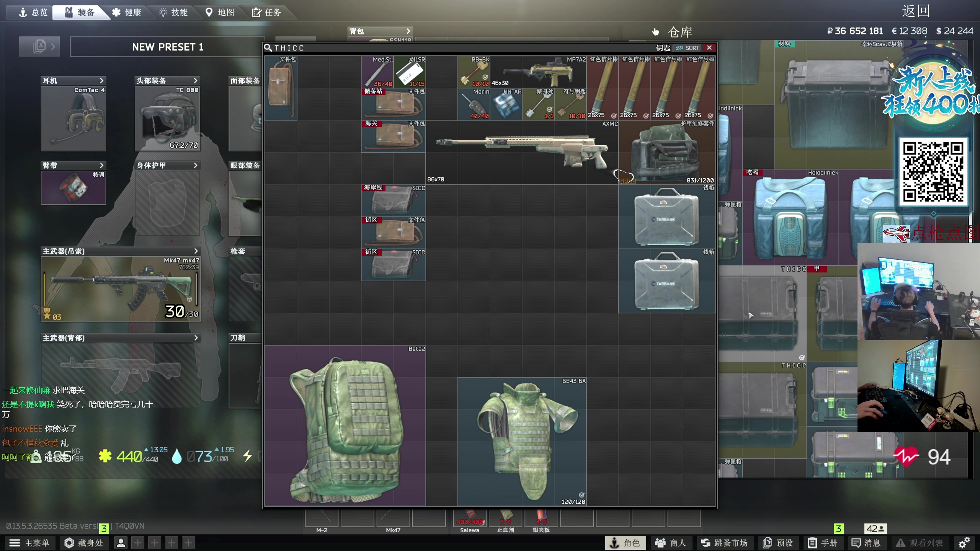Open the settings gear in bottom bar
Viewport: 980px width, 551px height.
point(964,543)
